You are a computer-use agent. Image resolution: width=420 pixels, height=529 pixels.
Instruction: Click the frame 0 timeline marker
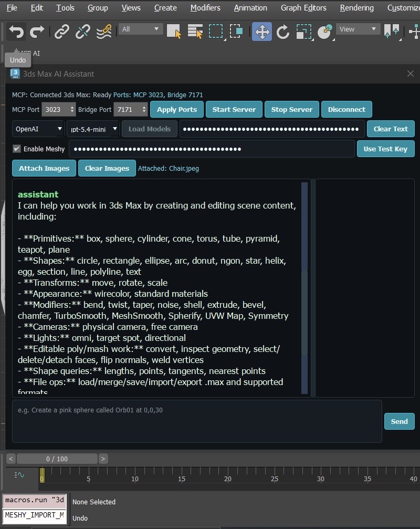click(x=42, y=475)
